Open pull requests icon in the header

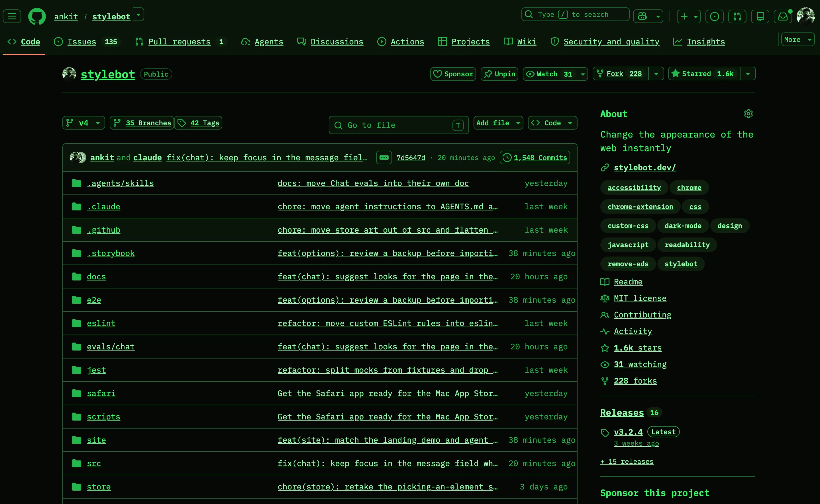pos(737,16)
